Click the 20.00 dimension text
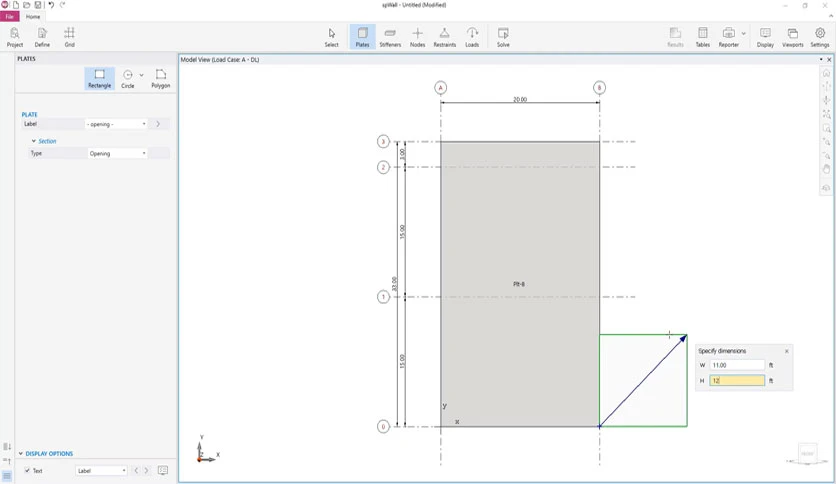This screenshot has width=836, height=484. pyautogui.click(x=520, y=100)
